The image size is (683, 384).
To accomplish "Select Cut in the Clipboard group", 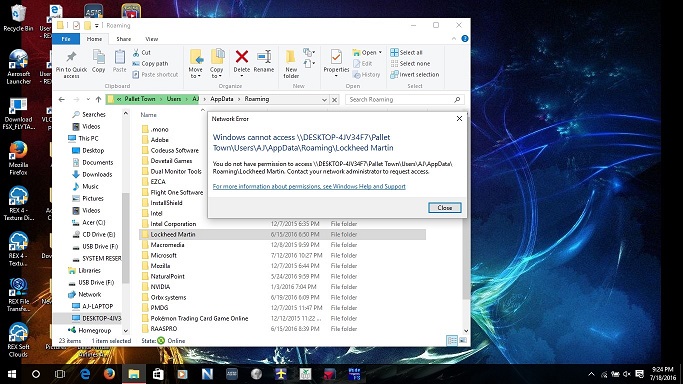I will pyautogui.click(x=142, y=53).
